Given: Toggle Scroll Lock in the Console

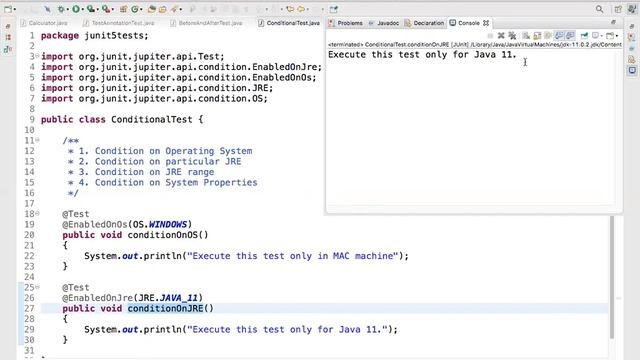Looking at the screenshot, I should (x=537, y=36).
